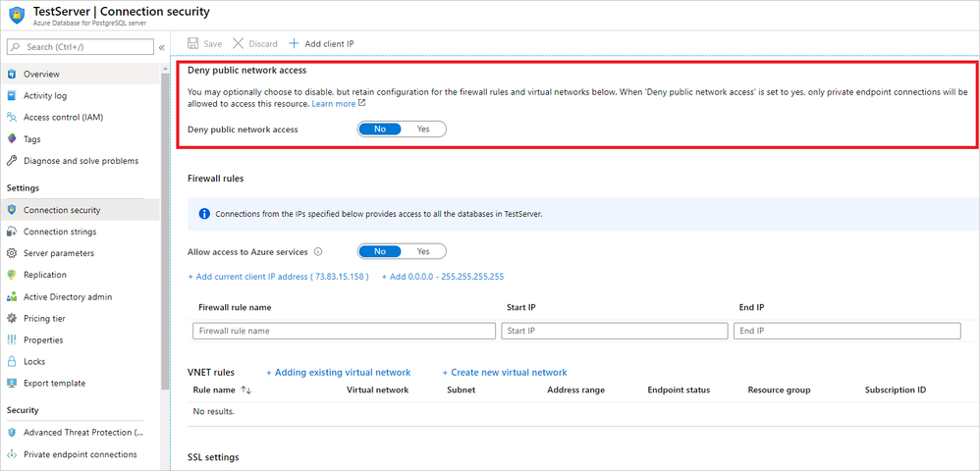Viewport: 980px width, 471px height.
Task: Click the Server parameters gear icon
Action: [11, 253]
